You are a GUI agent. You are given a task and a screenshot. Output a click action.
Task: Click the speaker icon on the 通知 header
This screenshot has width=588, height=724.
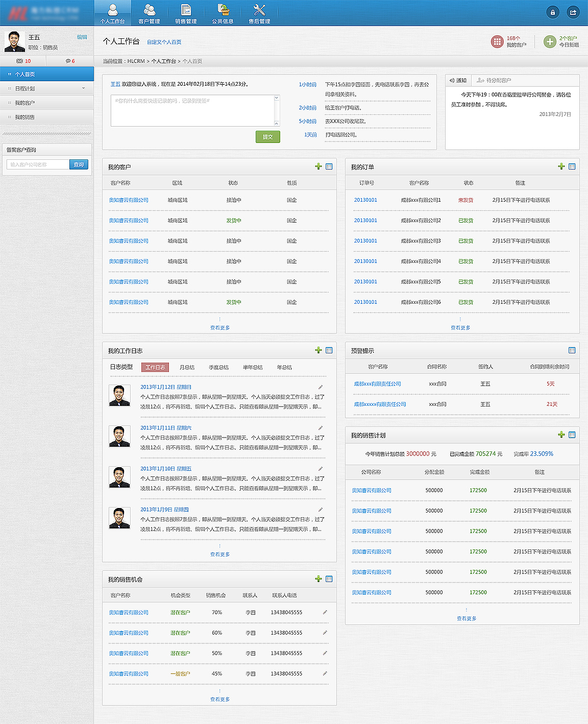tap(451, 80)
